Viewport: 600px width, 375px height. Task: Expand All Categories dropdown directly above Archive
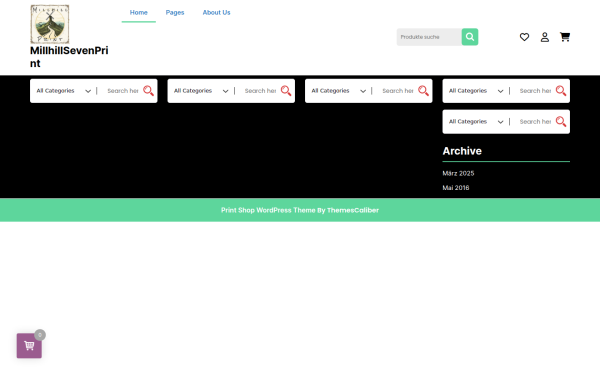pyautogui.click(x=476, y=122)
